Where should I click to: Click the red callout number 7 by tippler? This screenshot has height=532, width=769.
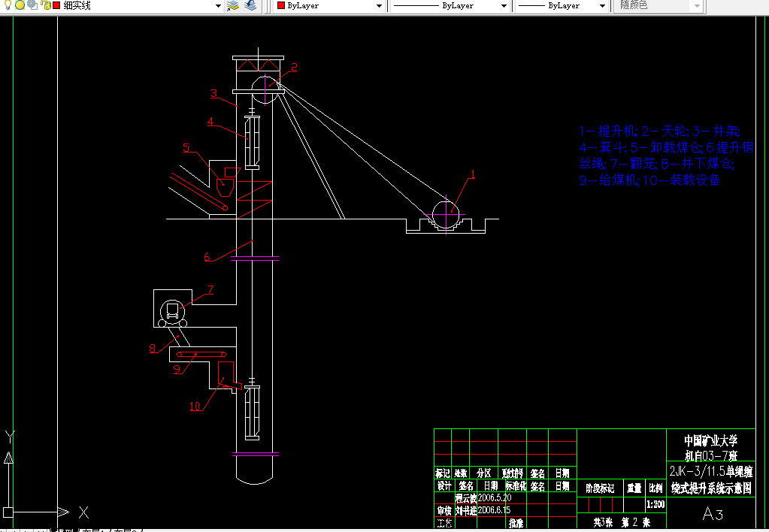[210, 289]
